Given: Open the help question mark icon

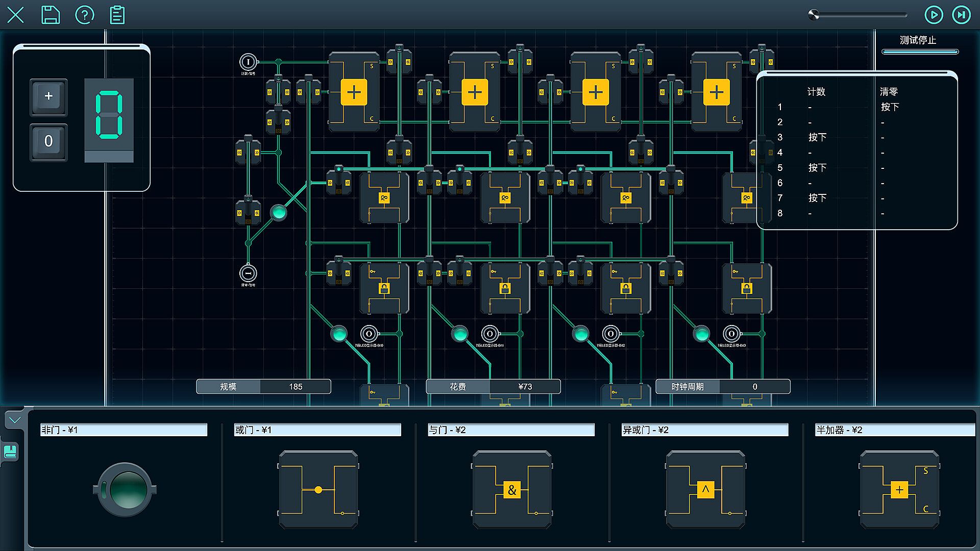Looking at the screenshot, I should [x=84, y=15].
